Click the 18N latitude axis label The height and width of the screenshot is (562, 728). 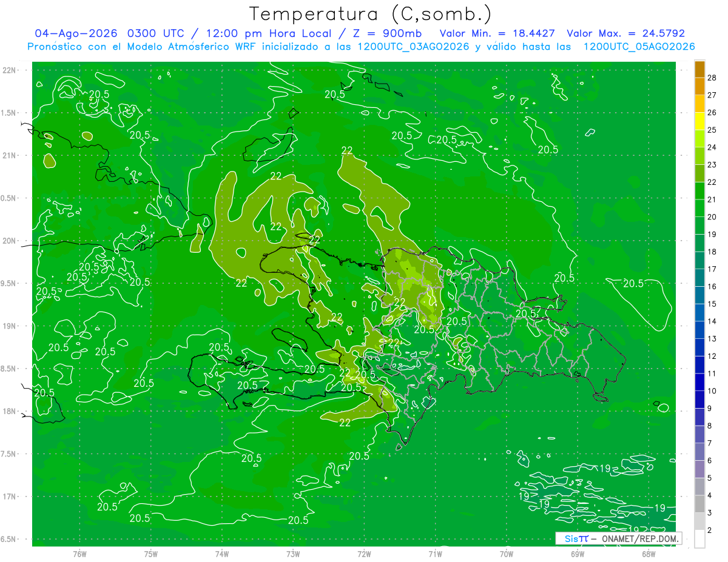tap(10, 412)
